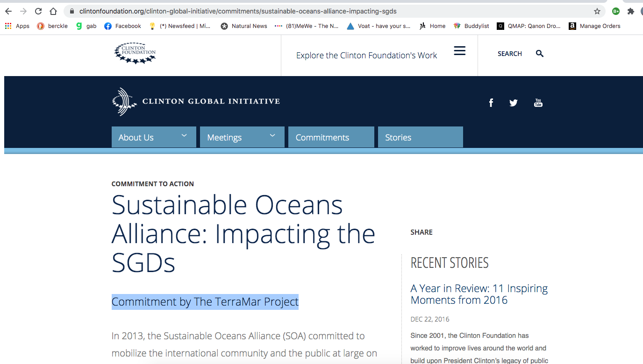The width and height of the screenshot is (643, 364).
Task: Click highlighted Commitment by The TerraMar Project
Action: point(205,302)
